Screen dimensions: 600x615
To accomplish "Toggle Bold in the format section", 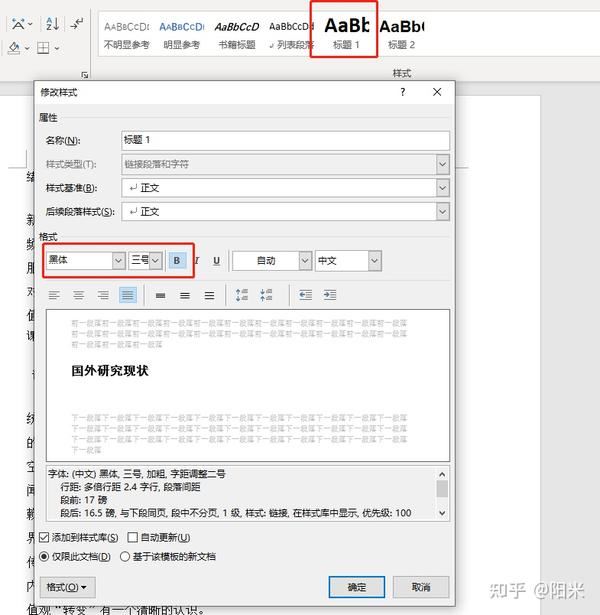I will (x=177, y=261).
